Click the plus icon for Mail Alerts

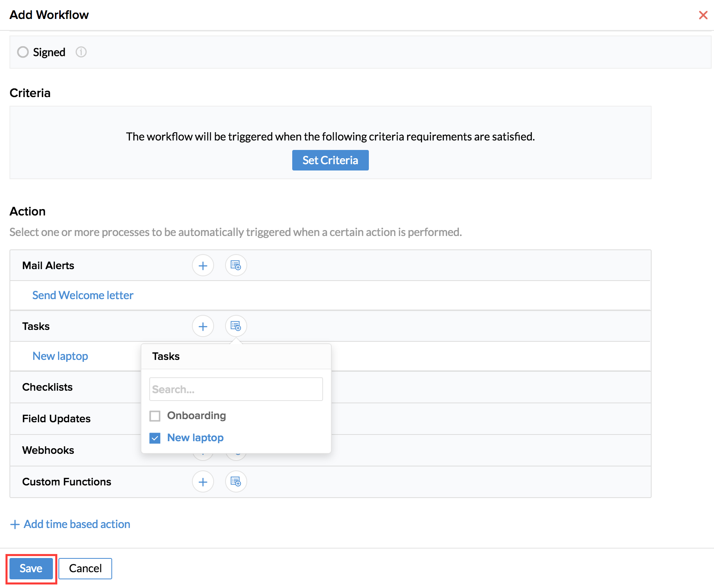[203, 266]
